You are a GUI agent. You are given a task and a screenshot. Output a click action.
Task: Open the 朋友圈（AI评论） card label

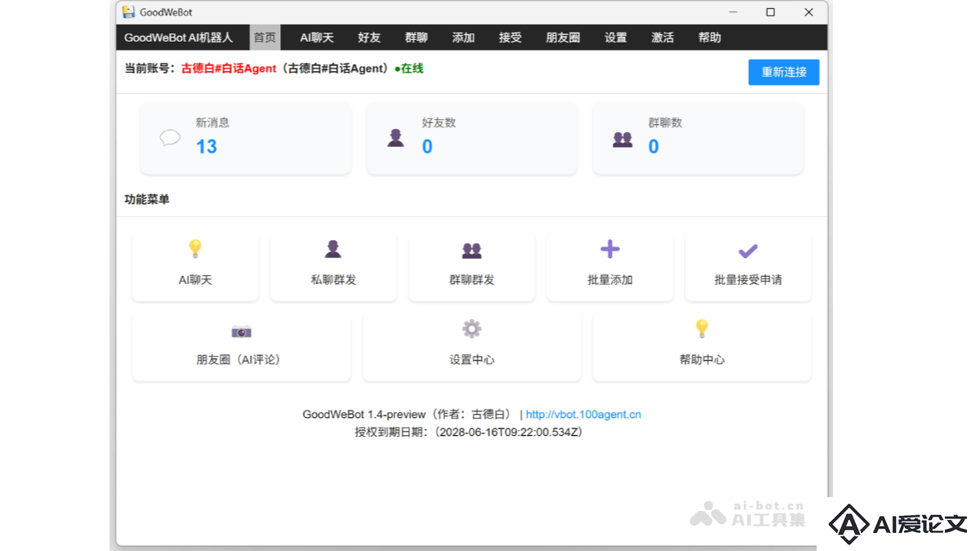click(x=241, y=359)
